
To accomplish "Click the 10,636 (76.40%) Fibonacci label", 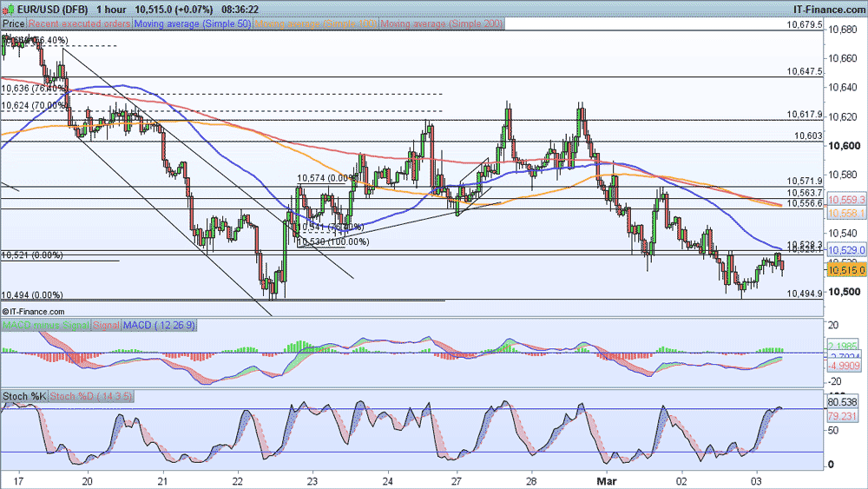I will point(33,88).
